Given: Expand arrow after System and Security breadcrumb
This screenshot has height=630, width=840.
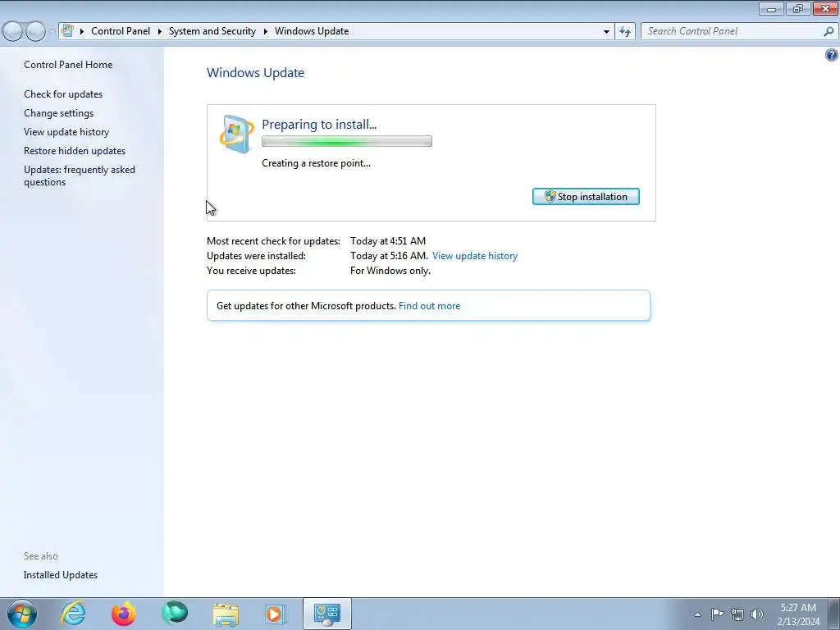Looking at the screenshot, I should 265,32.
